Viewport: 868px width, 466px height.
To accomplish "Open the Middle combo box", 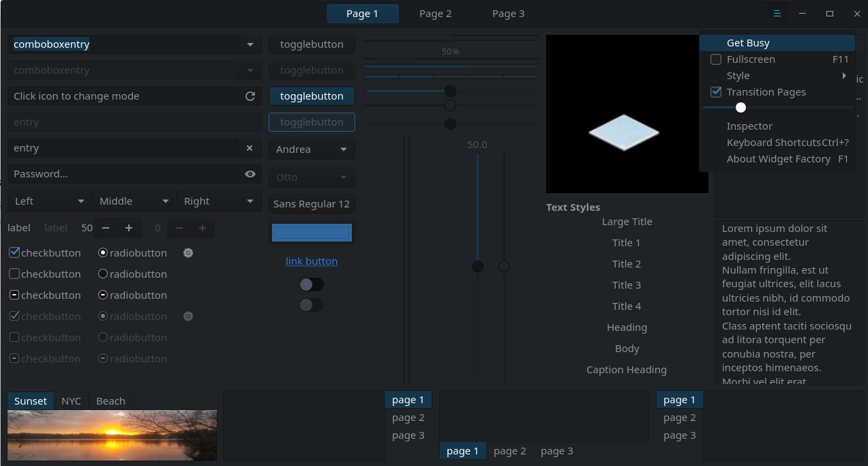I will (x=134, y=201).
